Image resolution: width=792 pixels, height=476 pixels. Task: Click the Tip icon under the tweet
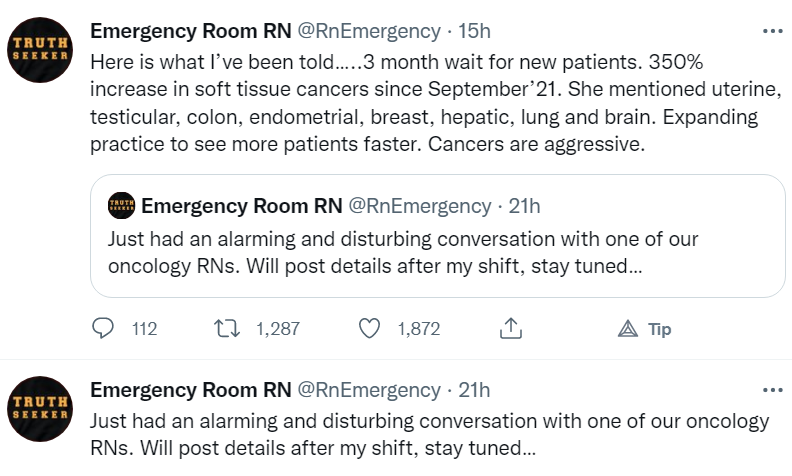(628, 328)
